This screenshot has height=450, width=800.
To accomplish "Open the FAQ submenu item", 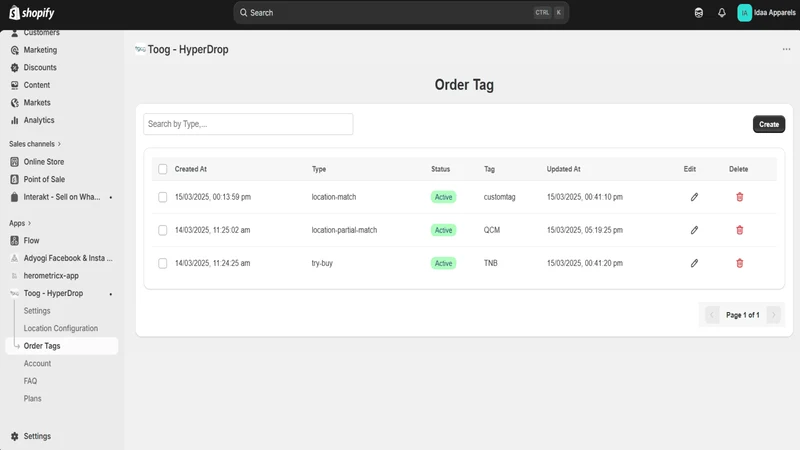I will (x=30, y=381).
